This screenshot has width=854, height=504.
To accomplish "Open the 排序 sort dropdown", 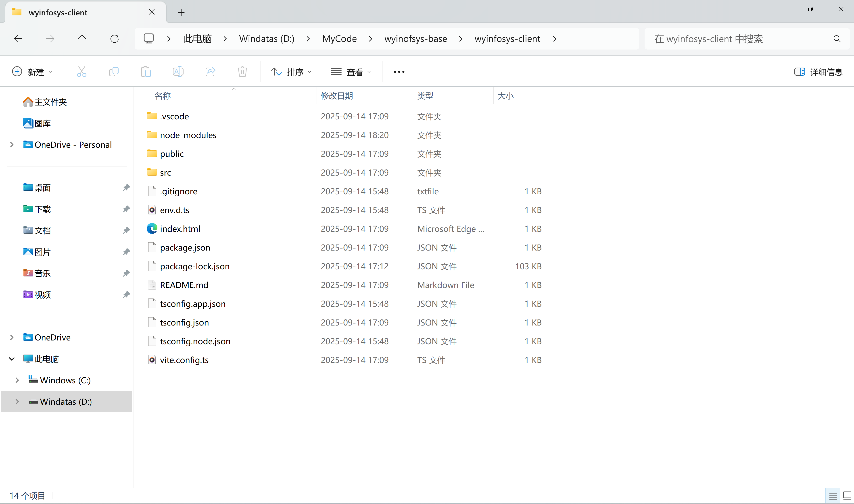I will click(x=291, y=72).
